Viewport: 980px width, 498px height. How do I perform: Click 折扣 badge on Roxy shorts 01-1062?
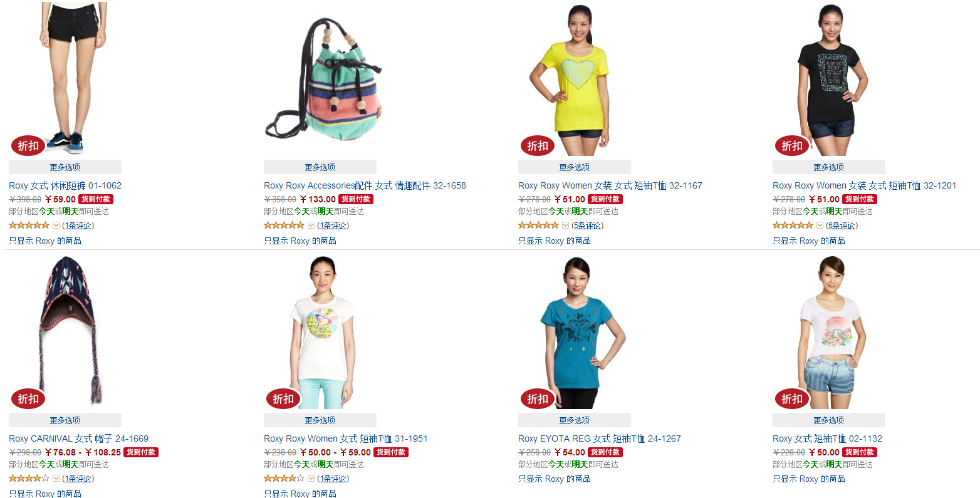[x=28, y=146]
